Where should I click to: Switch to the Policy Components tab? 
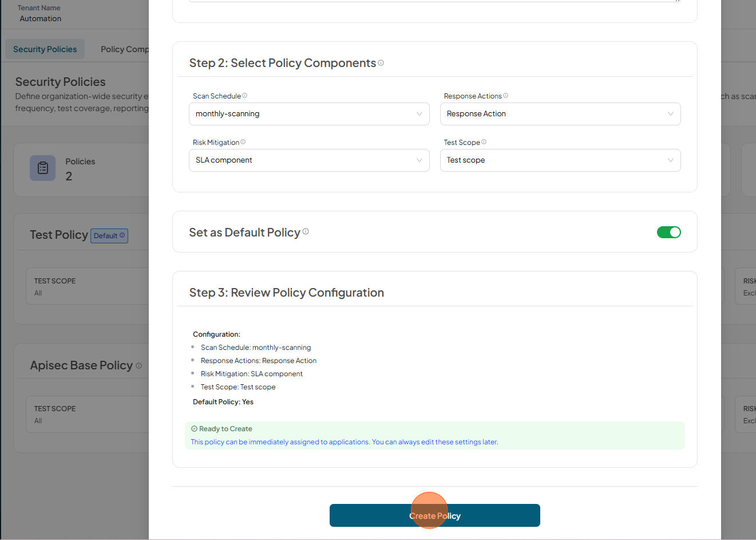pos(125,49)
